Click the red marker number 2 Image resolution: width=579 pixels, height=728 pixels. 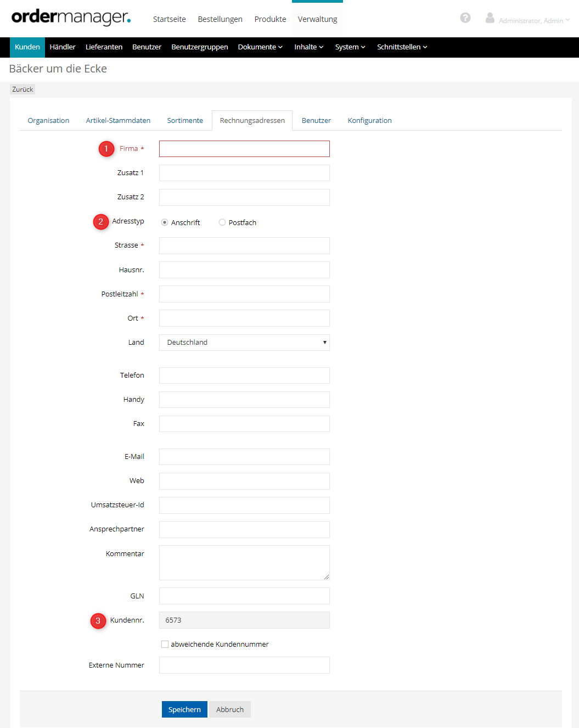pyautogui.click(x=100, y=222)
